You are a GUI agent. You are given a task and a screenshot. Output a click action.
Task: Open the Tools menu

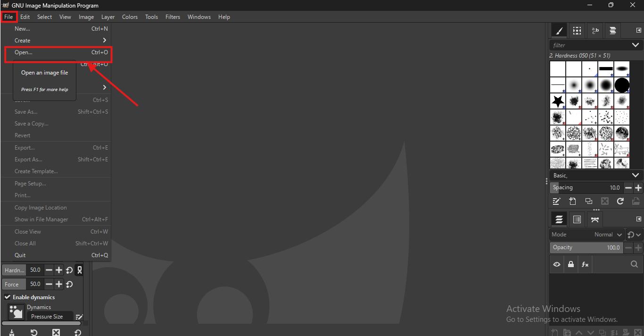click(x=151, y=17)
